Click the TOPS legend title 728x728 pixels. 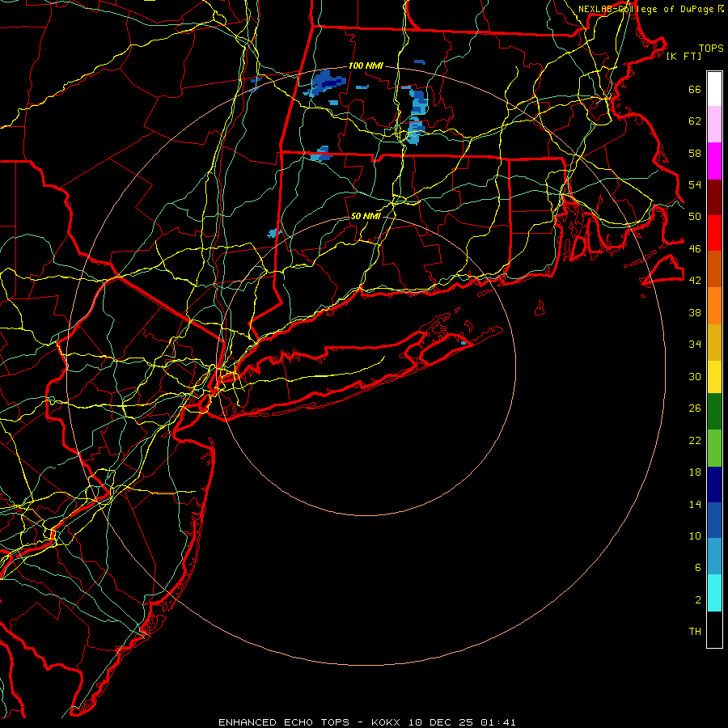(711, 48)
